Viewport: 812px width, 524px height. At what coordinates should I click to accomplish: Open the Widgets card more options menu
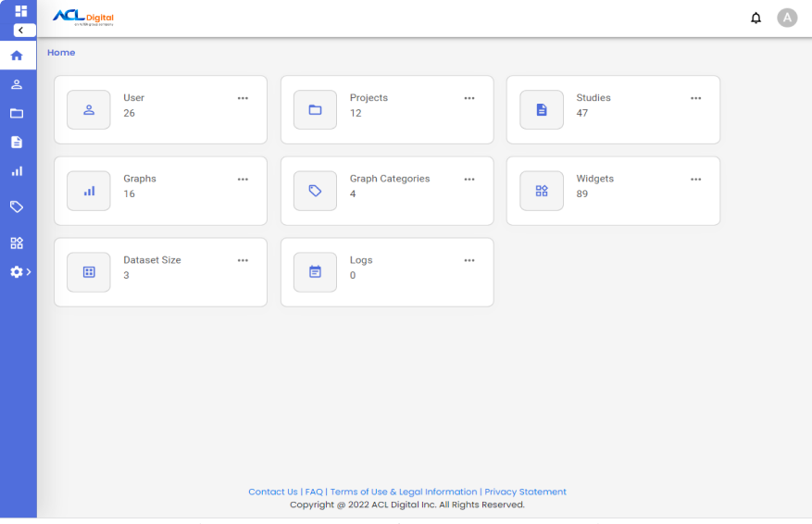[696, 180]
